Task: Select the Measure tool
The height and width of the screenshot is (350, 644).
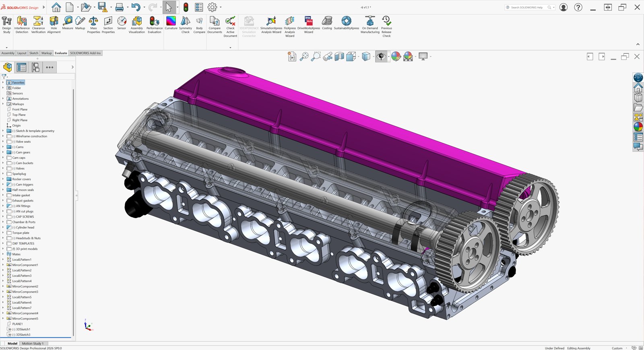Action: [x=68, y=23]
